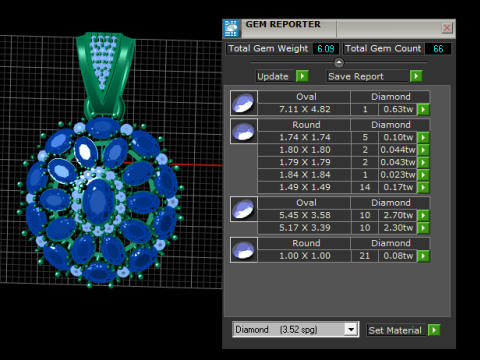Click the Gem Reporter panel icon
480x360 pixels.
(x=231, y=29)
